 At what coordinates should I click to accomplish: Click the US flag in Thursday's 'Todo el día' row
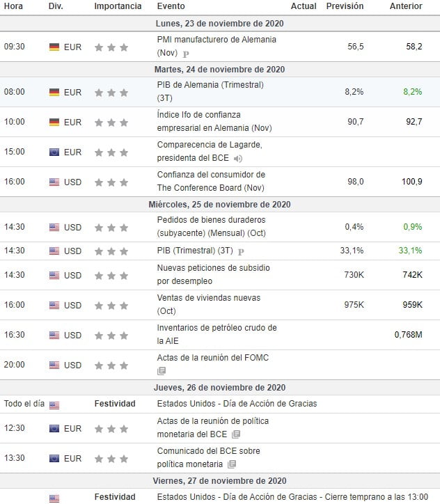tap(54, 404)
